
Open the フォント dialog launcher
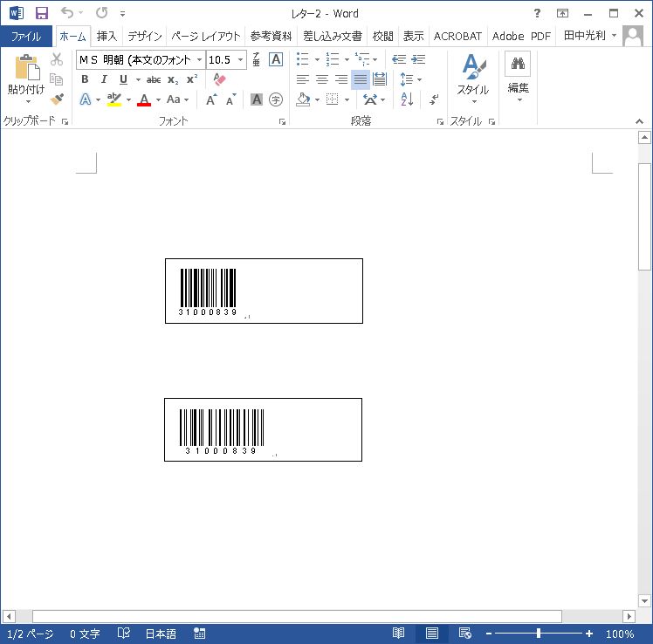pos(282,121)
